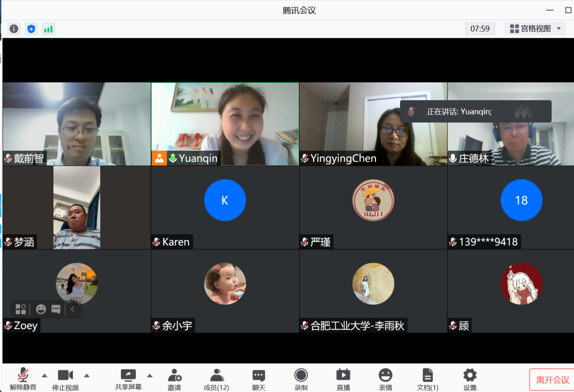This screenshot has height=392, width=574.
Task: Stop video (停止视频) camera toggle
Action: [65, 379]
